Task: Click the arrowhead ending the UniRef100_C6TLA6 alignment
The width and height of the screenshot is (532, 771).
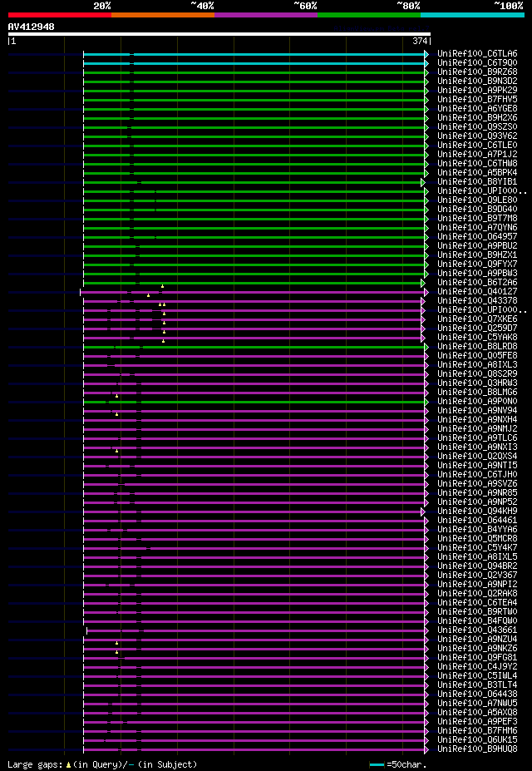Action: (x=427, y=54)
